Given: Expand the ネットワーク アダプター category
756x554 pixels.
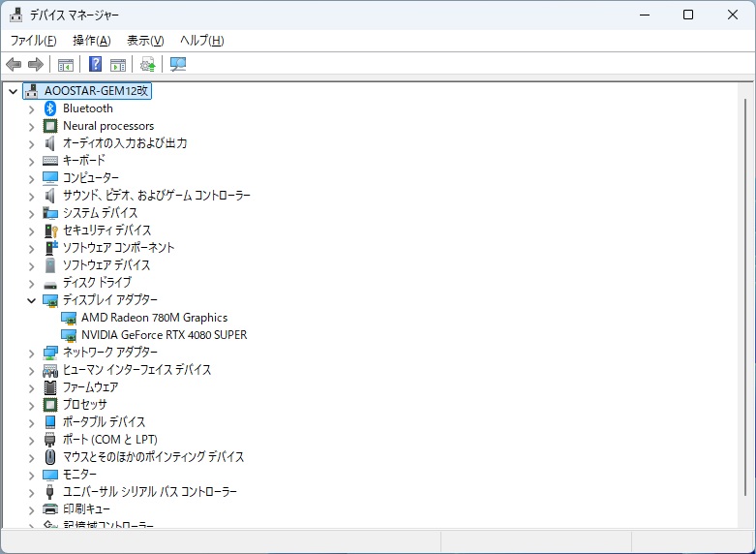Looking at the screenshot, I should [x=31, y=353].
